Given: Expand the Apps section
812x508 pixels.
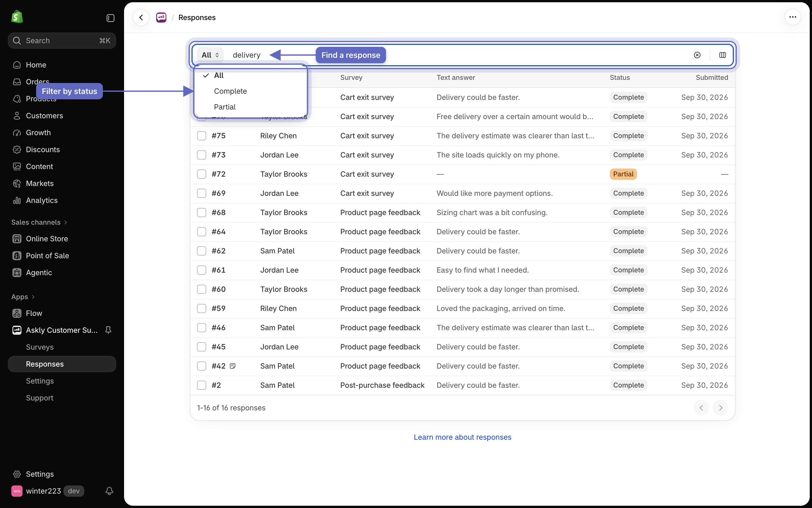Looking at the screenshot, I should click(23, 297).
